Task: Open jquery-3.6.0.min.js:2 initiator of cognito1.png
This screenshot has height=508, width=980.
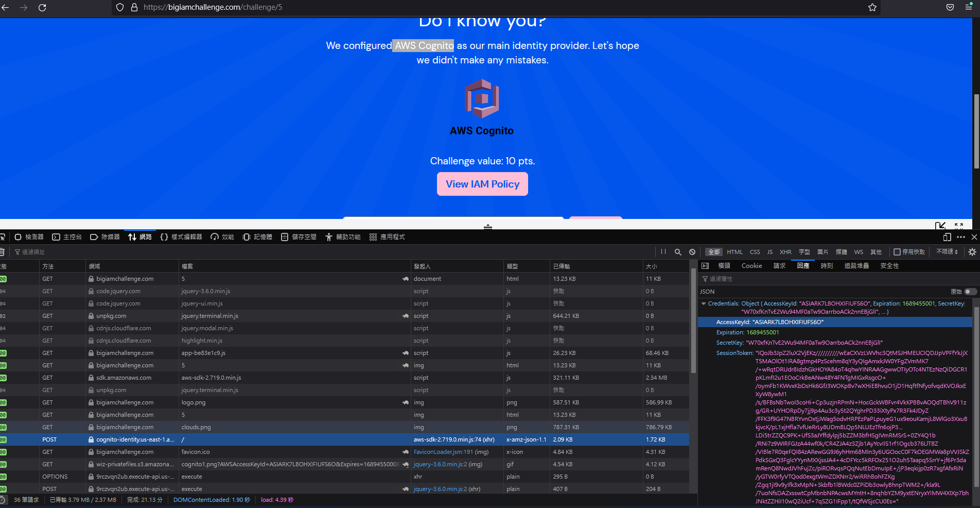Action: [x=440, y=464]
